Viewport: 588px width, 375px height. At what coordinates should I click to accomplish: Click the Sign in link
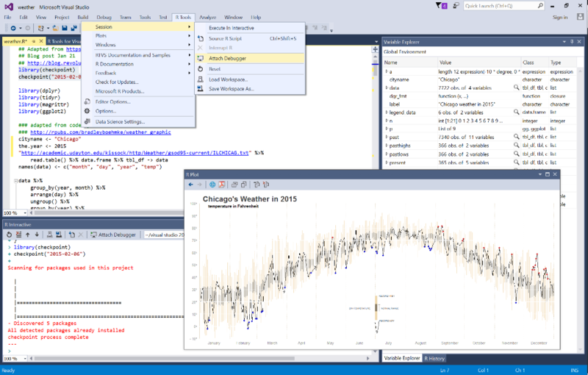point(559,17)
